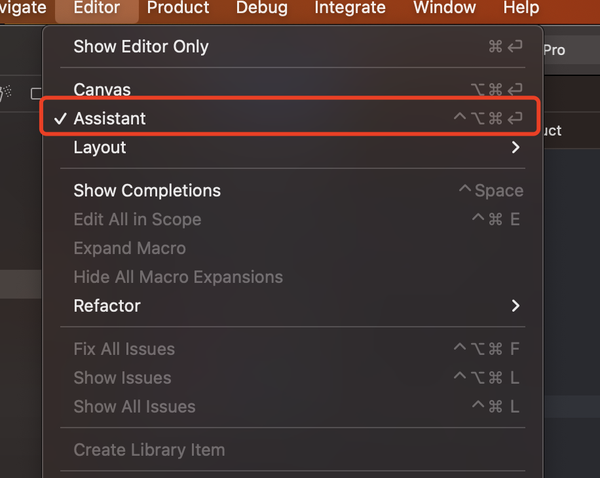The height and width of the screenshot is (478, 600).
Task: Open the Editor menu in menu bar
Action: (x=96, y=8)
